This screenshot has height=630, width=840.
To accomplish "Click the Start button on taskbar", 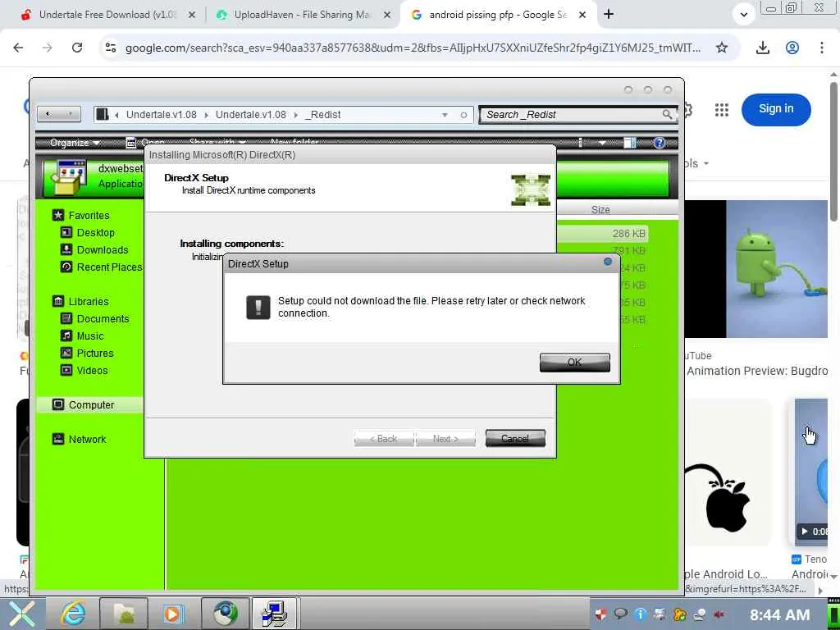I will coord(22,614).
